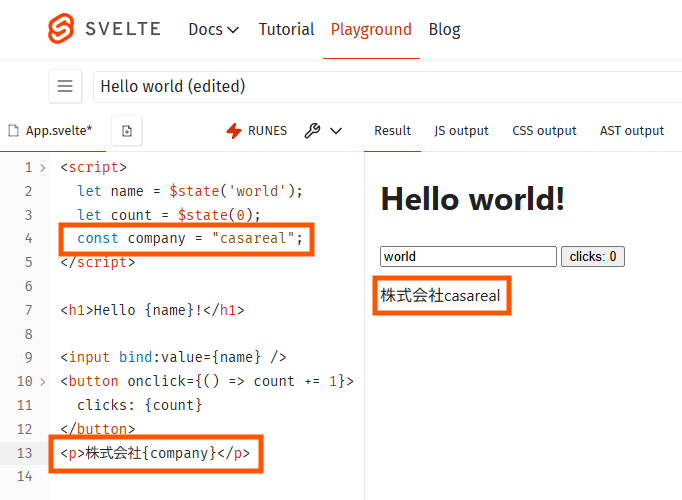Collapse the button block fold arrow on line 10

43,382
